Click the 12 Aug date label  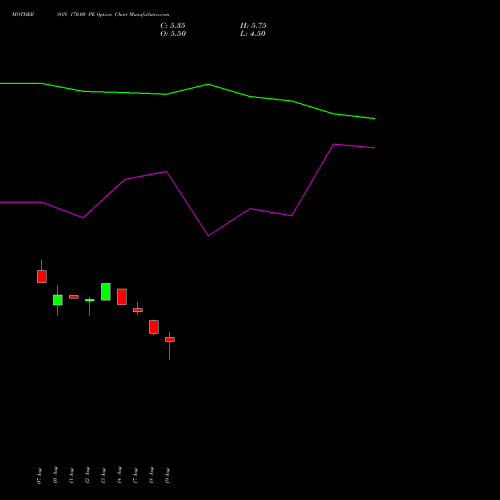point(87,475)
